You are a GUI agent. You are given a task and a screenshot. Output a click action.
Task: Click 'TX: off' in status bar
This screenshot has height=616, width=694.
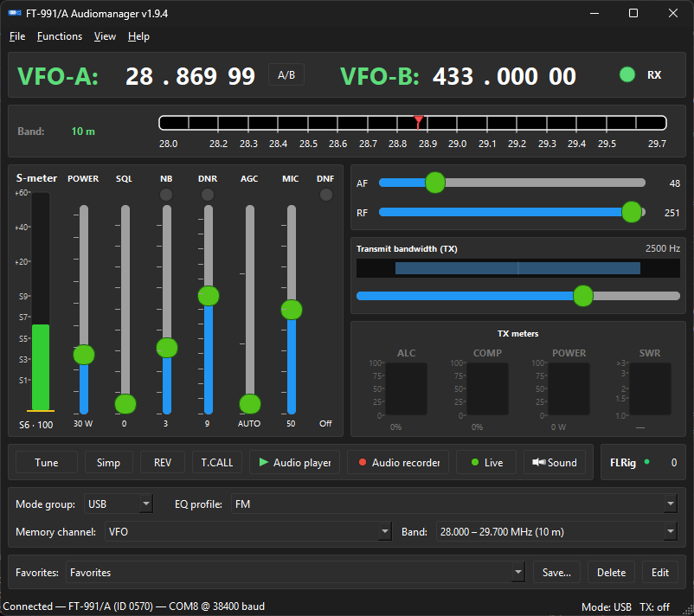coord(654,606)
